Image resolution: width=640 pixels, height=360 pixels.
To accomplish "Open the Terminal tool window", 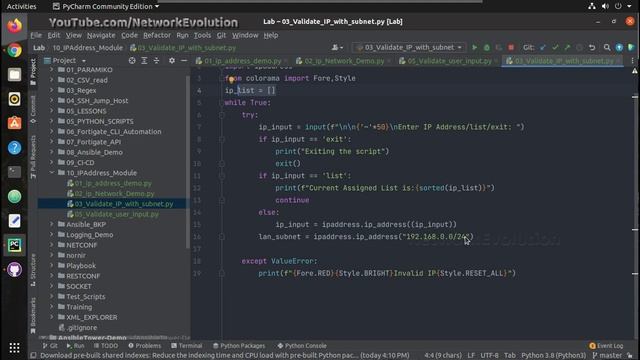I will (x=187, y=346).
